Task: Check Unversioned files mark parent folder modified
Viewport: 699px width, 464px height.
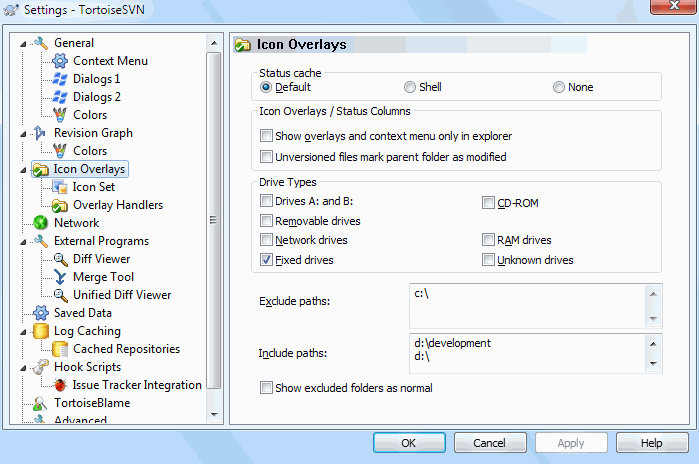Action: pos(266,156)
